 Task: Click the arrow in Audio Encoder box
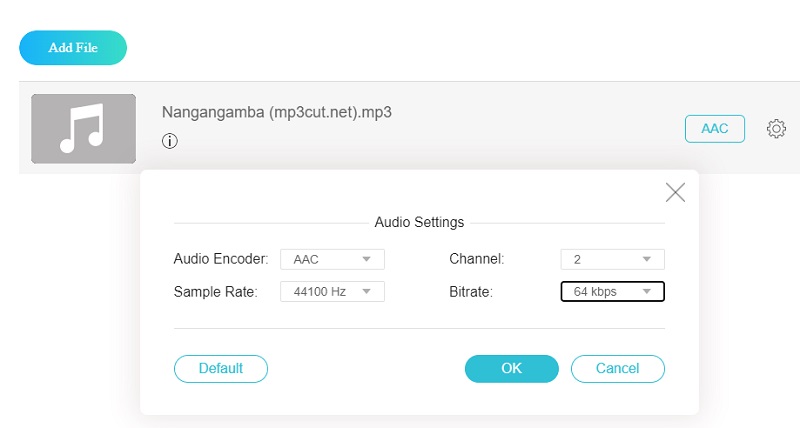367,260
